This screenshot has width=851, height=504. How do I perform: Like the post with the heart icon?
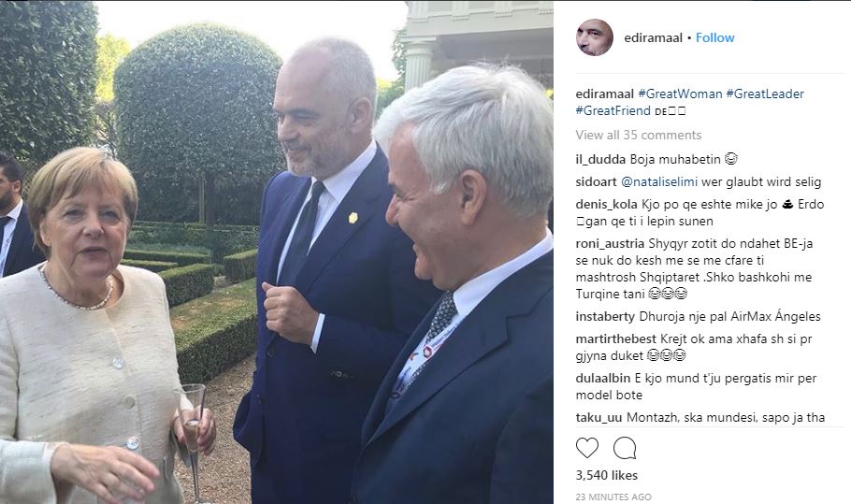coord(586,448)
